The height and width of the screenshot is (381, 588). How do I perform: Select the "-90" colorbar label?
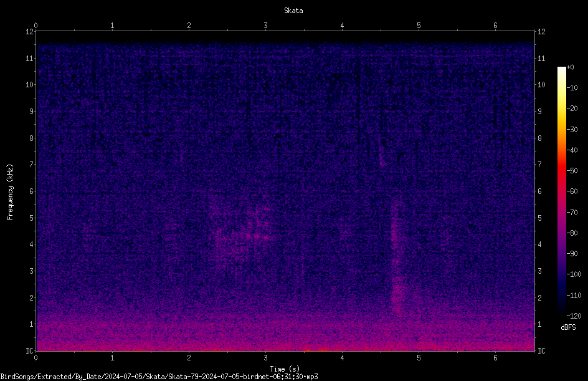click(x=572, y=254)
